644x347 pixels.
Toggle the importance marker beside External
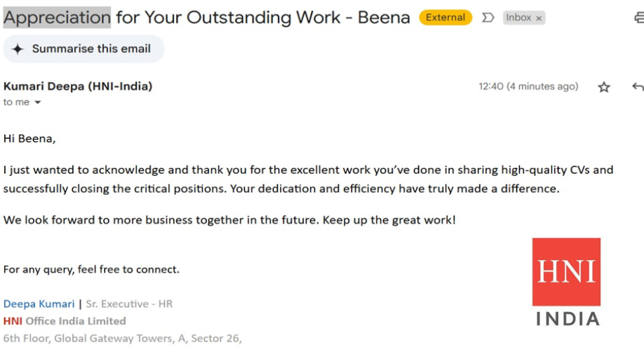pyautogui.click(x=488, y=18)
